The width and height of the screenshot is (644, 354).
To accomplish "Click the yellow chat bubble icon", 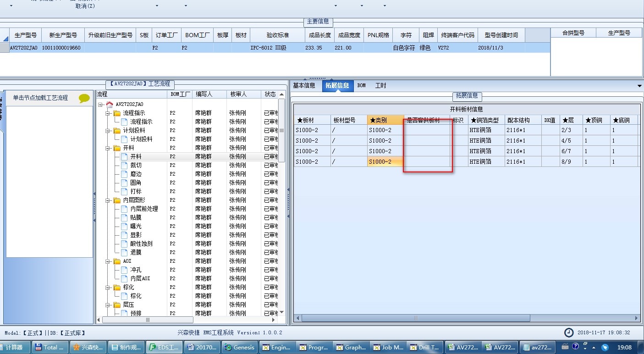I will click(84, 98).
